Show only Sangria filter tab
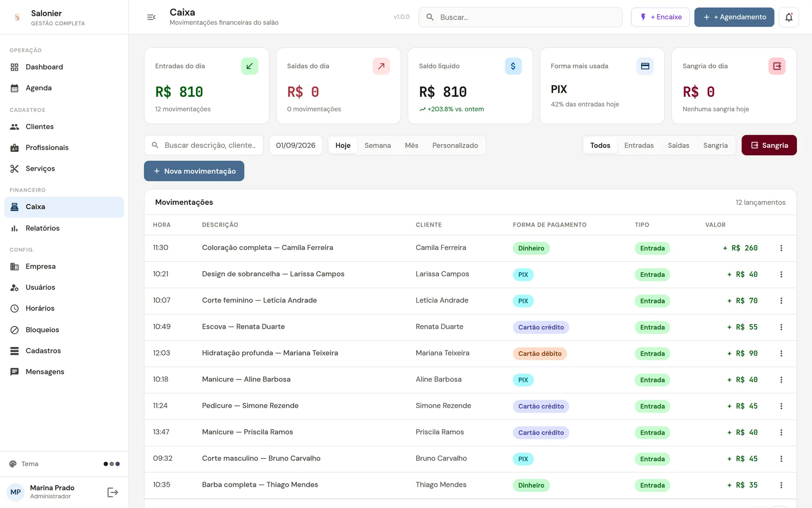Image resolution: width=812 pixels, height=508 pixels. click(x=716, y=145)
